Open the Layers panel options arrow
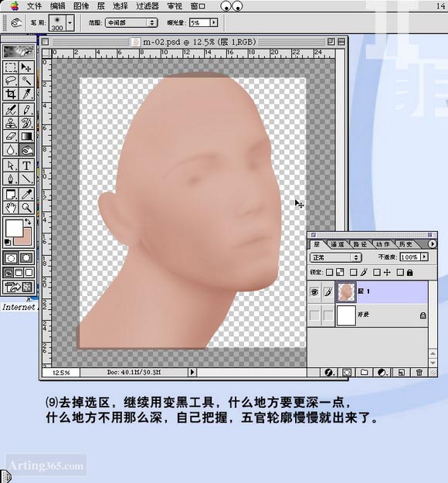The image size is (448, 483). point(433,244)
